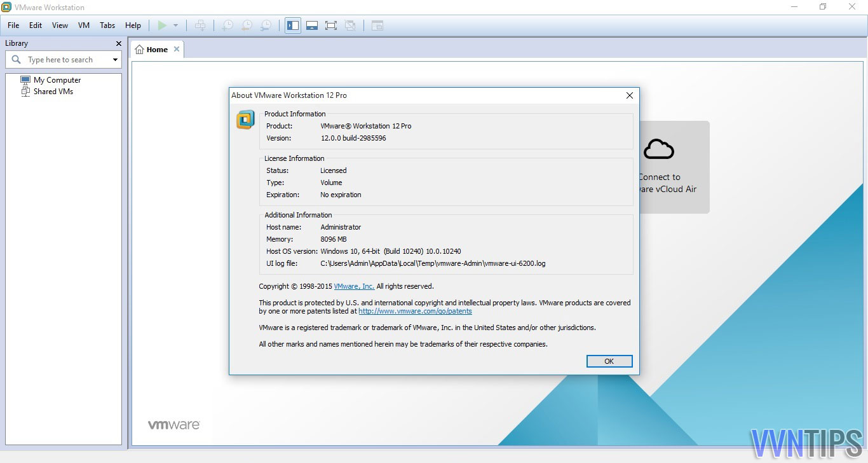Click the VMware Workstation title bar icon
The width and height of the screenshot is (868, 463).
click(x=6, y=7)
